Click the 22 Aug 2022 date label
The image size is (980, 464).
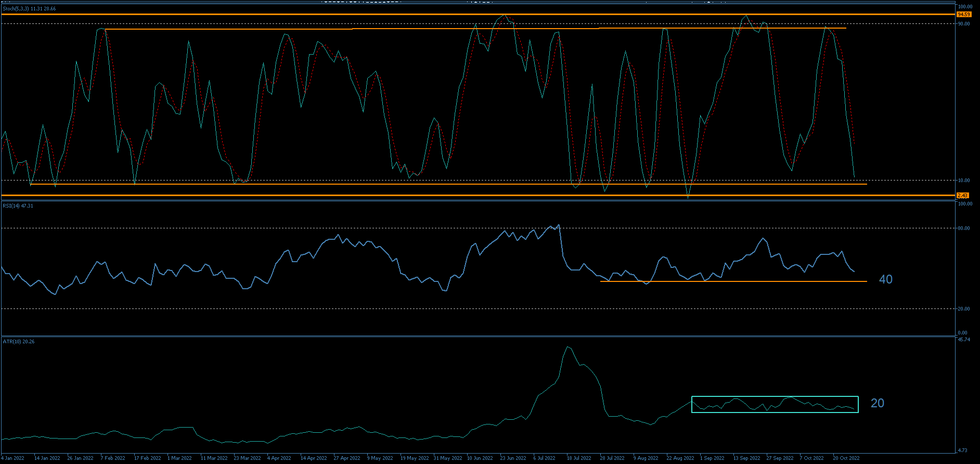tap(680, 458)
